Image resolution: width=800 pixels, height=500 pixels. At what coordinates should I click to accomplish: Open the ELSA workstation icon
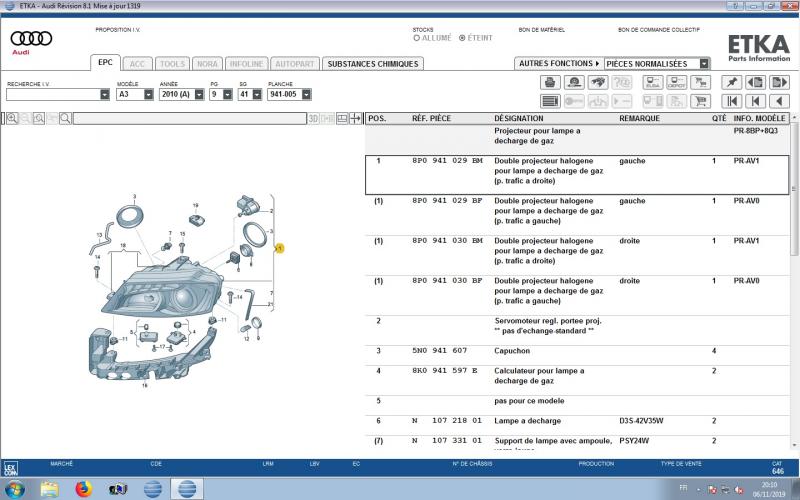point(653,82)
